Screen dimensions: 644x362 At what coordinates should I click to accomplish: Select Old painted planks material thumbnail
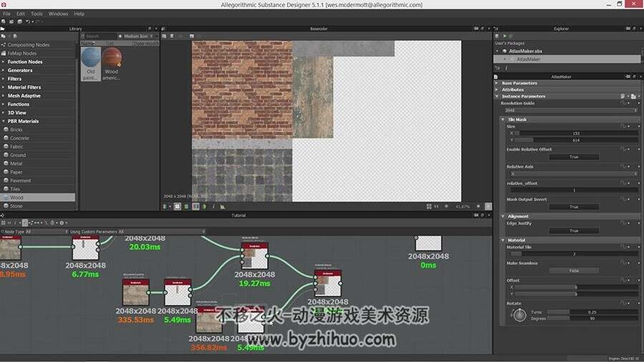pos(91,64)
